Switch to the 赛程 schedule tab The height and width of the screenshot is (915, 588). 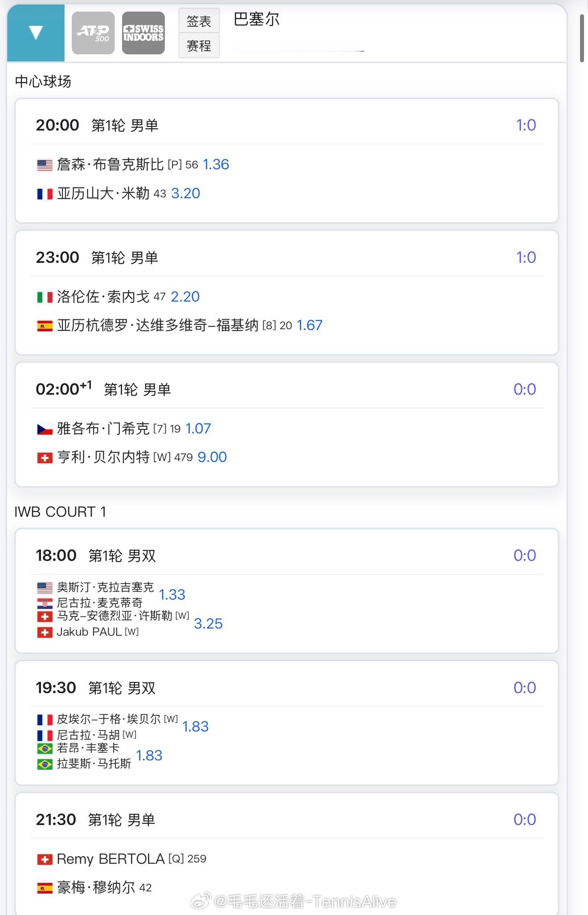199,45
